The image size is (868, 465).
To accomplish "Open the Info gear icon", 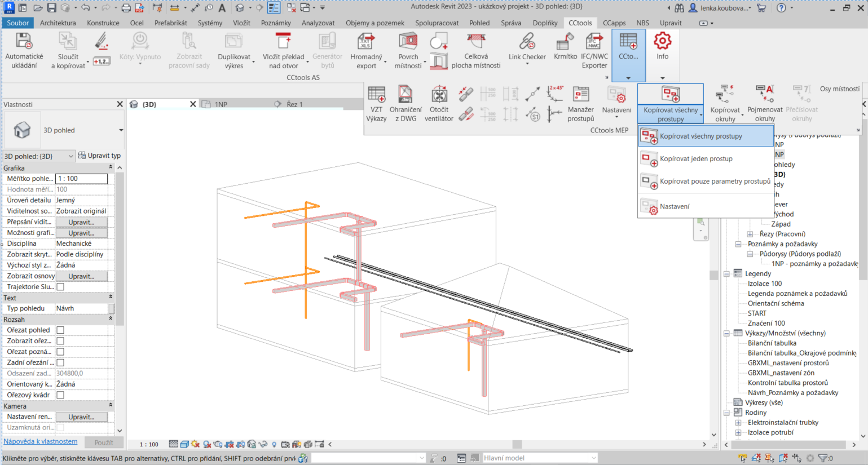I will (x=662, y=46).
